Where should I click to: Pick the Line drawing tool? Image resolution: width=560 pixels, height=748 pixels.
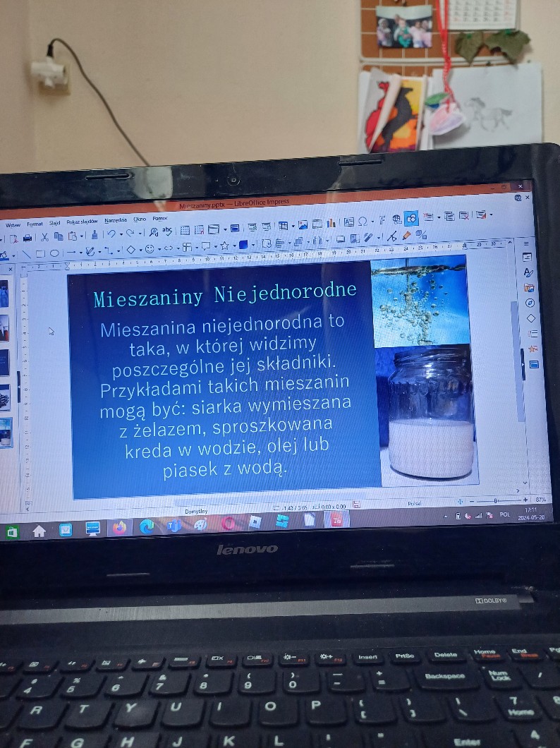point(26,254)
